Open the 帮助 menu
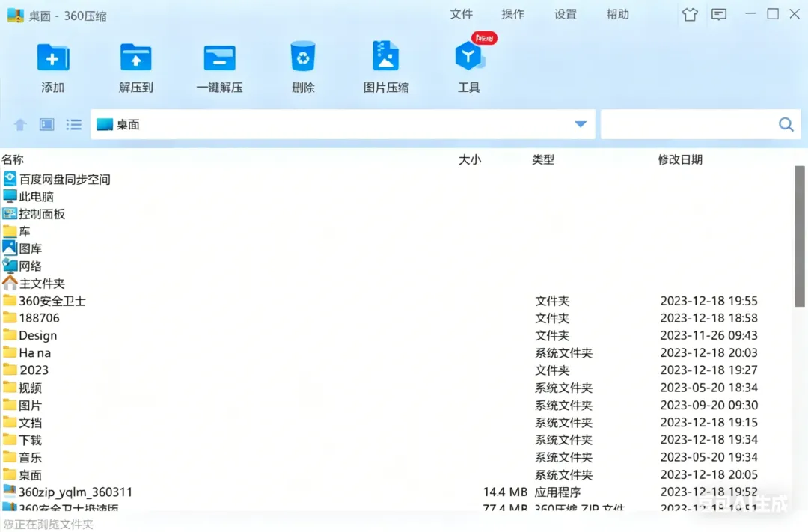Image resolution: width=808 pixels, height=532 pixels. (617, 14)
